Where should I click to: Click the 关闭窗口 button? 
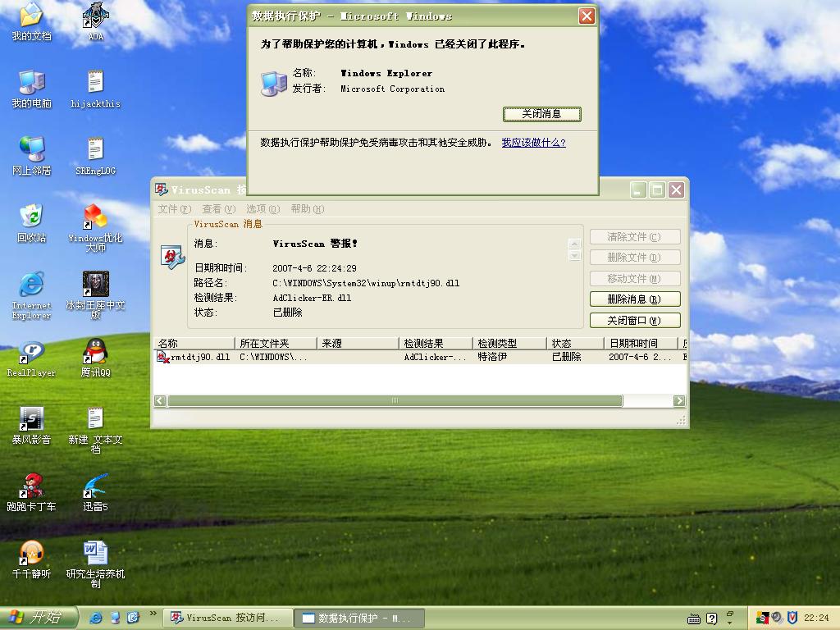(635, 321)
